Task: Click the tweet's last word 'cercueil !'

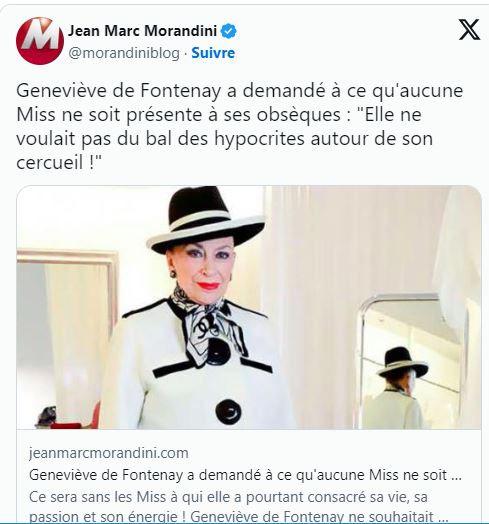Action: point(58,163)
